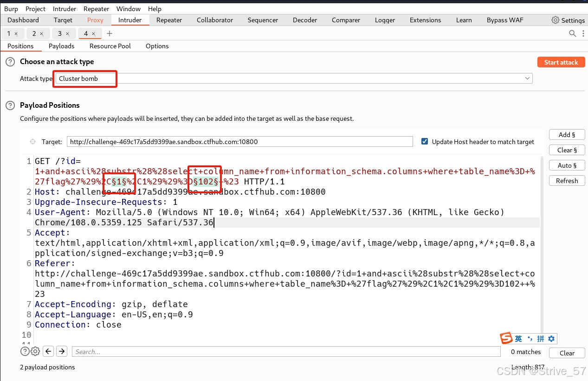Click the Start attack button
The height and width of the screenshot is (381, 588).
pos(561,62)
